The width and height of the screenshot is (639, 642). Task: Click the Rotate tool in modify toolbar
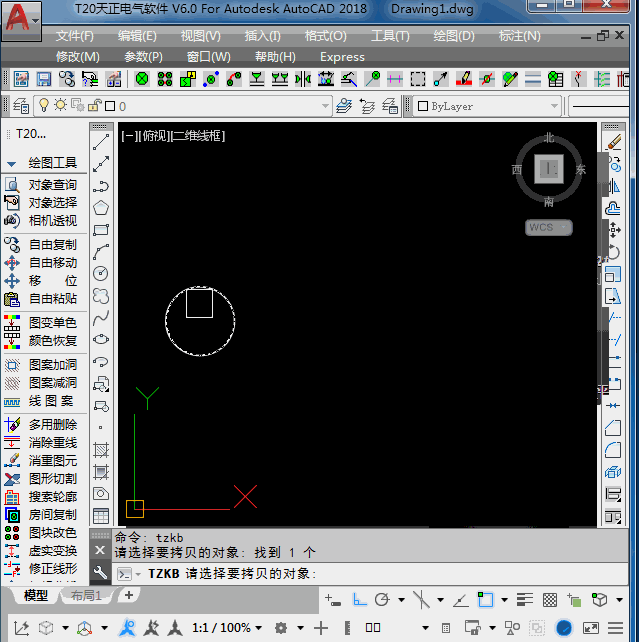click(x=614, y=252)
